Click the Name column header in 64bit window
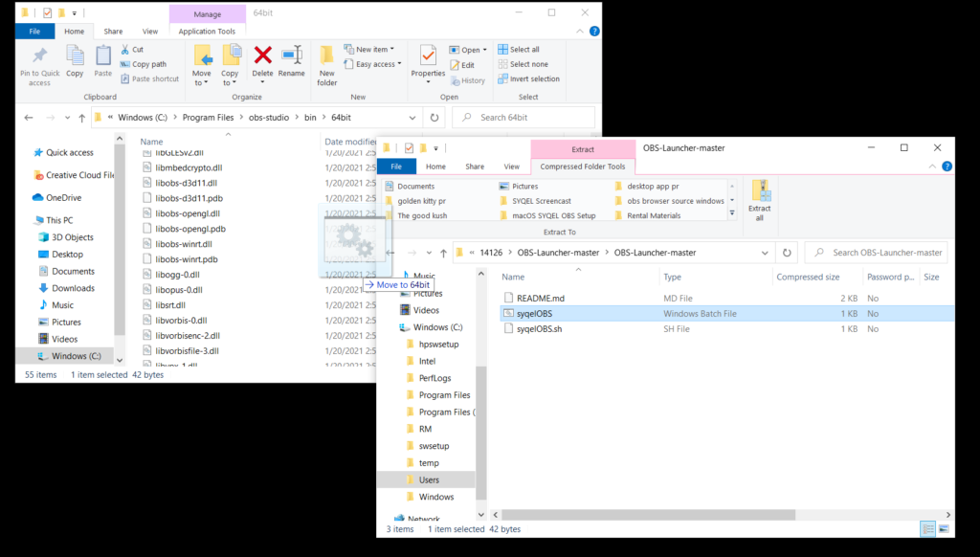 point(152,142)
